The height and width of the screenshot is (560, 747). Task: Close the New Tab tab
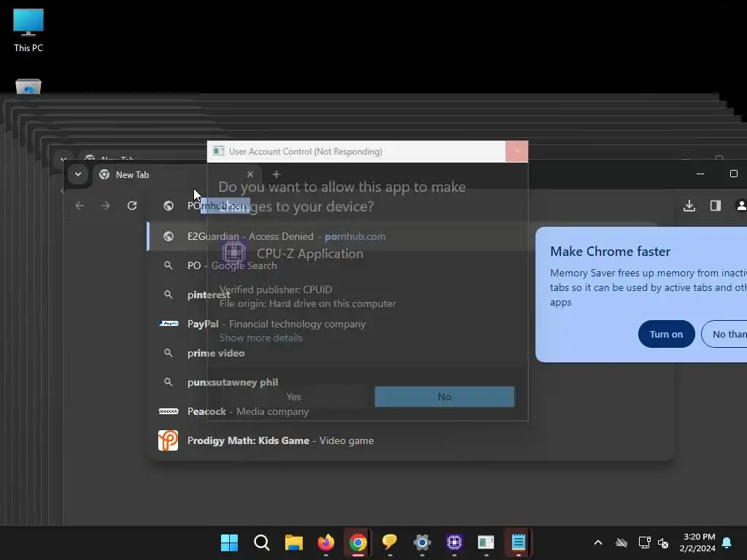coord(250,174)
